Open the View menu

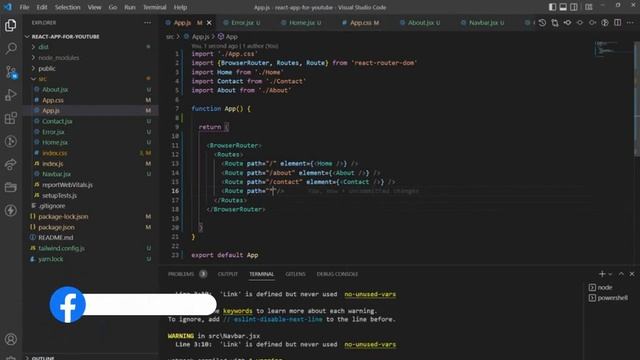94,7
